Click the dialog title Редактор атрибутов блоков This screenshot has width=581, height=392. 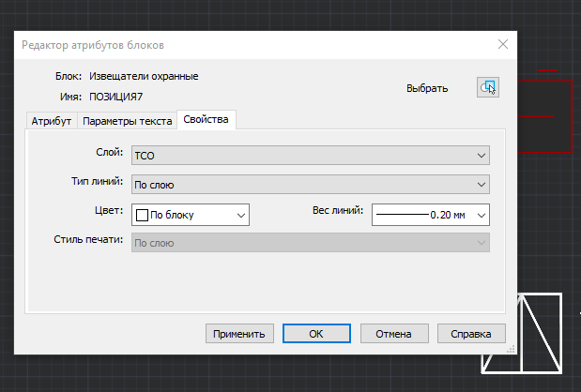pos(93,45)
